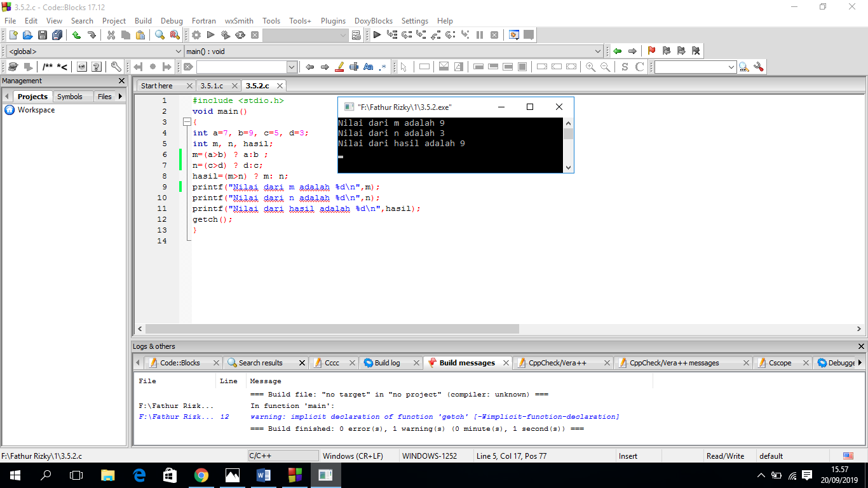Click the Build and run icon
The width and height of the screenshot is (868, 488).
[x=225, y=35]
